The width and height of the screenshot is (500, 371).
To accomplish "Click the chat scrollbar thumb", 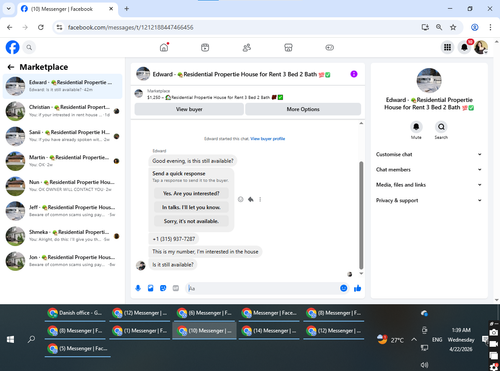I will pyautogui.click(x=361, y=215).
